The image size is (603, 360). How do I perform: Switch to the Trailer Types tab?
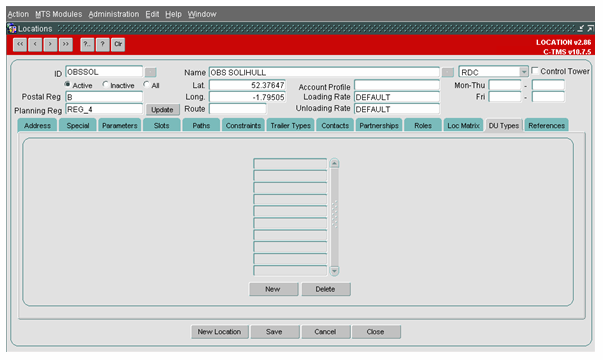[290, 126]
